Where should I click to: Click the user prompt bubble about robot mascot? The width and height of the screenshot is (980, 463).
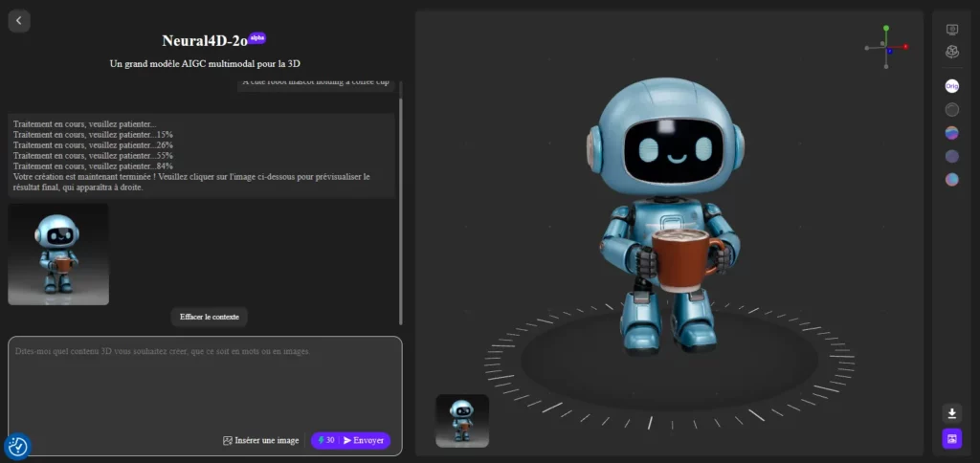[318, 85]
